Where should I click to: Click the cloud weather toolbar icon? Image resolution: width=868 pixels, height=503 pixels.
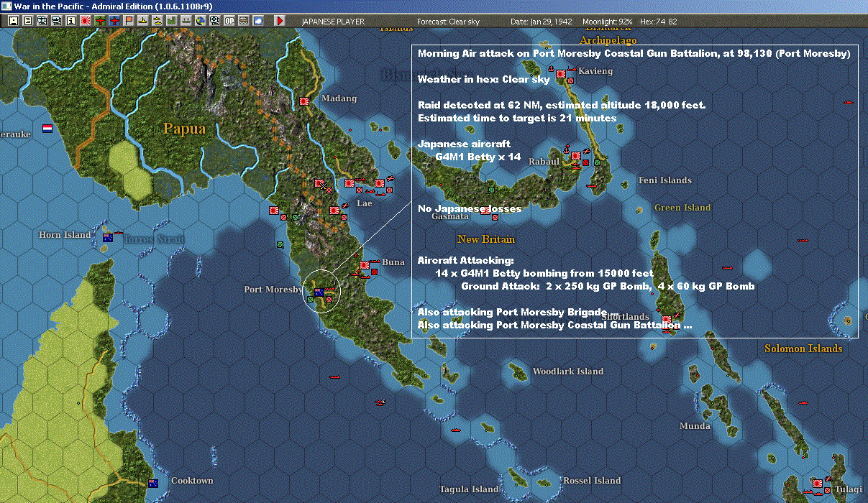pos(257,21)
